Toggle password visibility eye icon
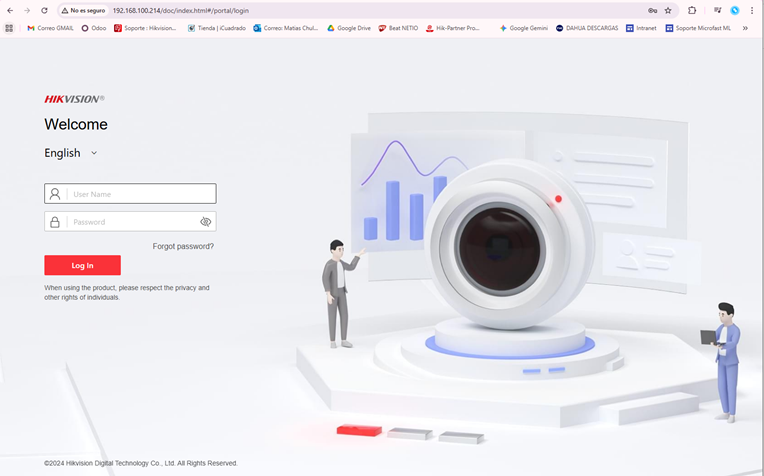The height and width of the screenshot is (476, 764). click(x=206, y=222)
